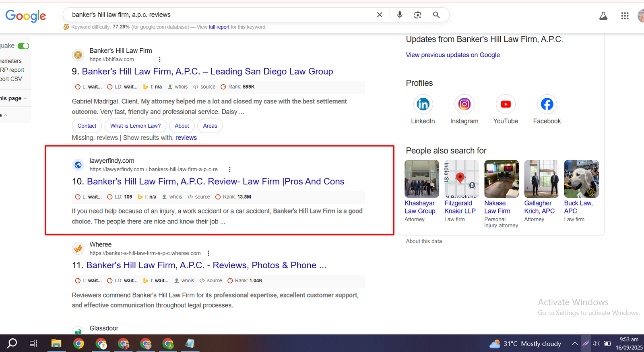Open the LinkedIn profile icon

point(423,104)
